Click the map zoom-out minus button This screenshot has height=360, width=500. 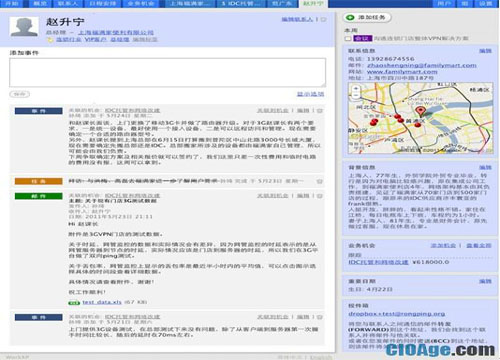click(356, 95)
